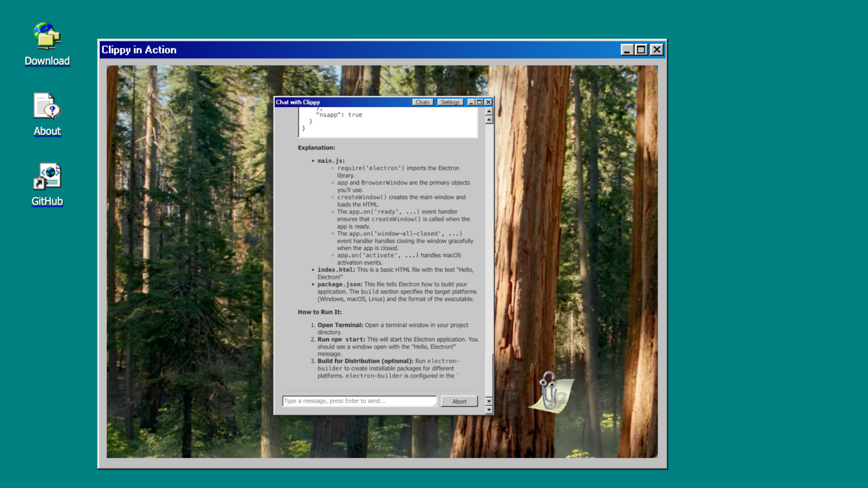
Task: Maximize the Chat with Clippy window
Action: pyautogui.click(x=480, y=102)
